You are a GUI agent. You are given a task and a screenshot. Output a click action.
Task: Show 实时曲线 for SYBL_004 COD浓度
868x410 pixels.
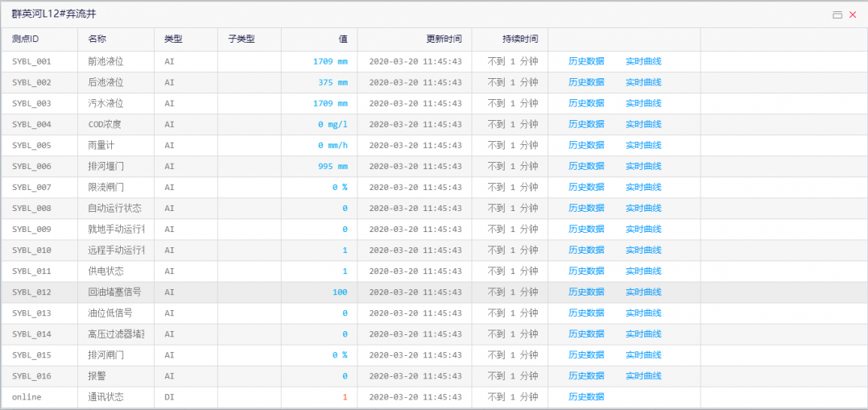643,125
